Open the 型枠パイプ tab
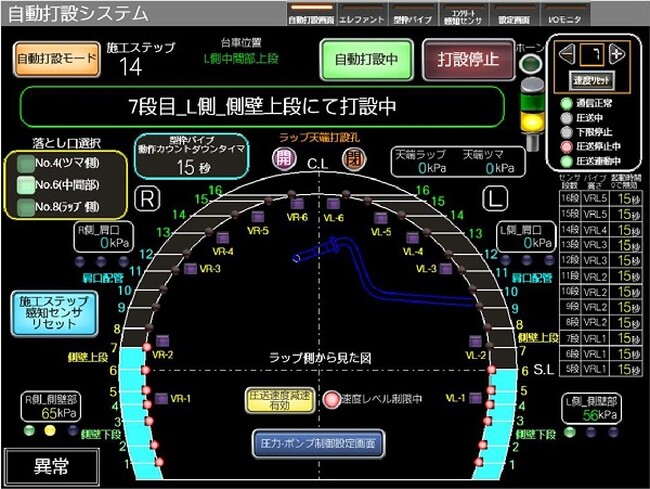The width and height of the screenshot is (650, 489). tap(412, 14)
